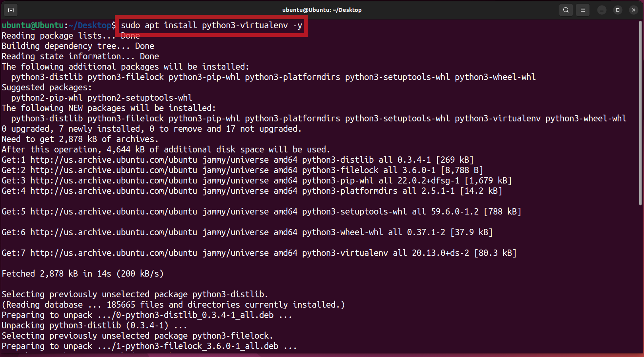
Task: Click the highlighted 'sudo apt install' command
Action: pyautogui.click(x=211, y=25)
